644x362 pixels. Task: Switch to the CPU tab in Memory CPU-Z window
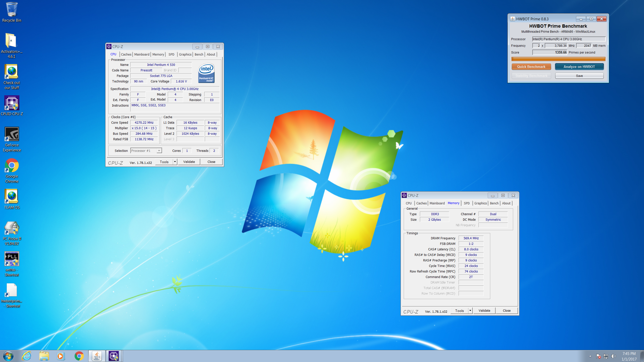click(409, 203)
